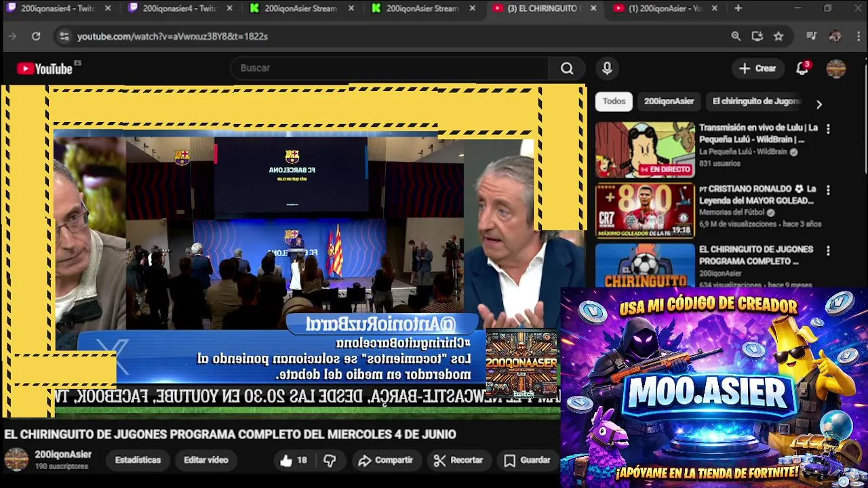Show more filter chips with arrow
Viewport: 868px width, 488px height.
coord(818,104)
